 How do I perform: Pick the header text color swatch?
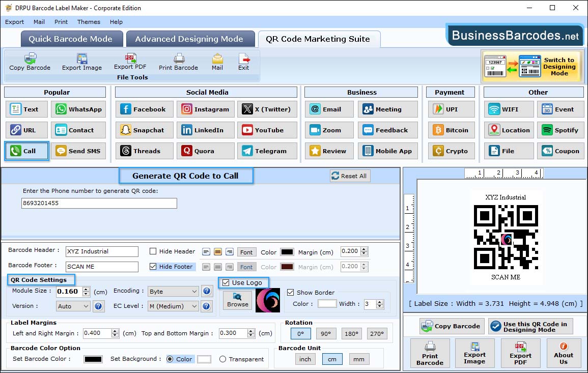point(287,252)
